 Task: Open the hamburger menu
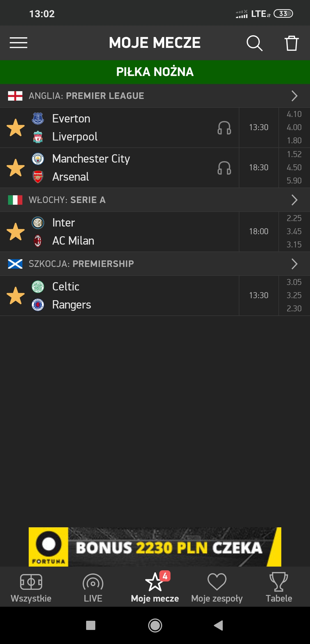(x=18, y=43)
